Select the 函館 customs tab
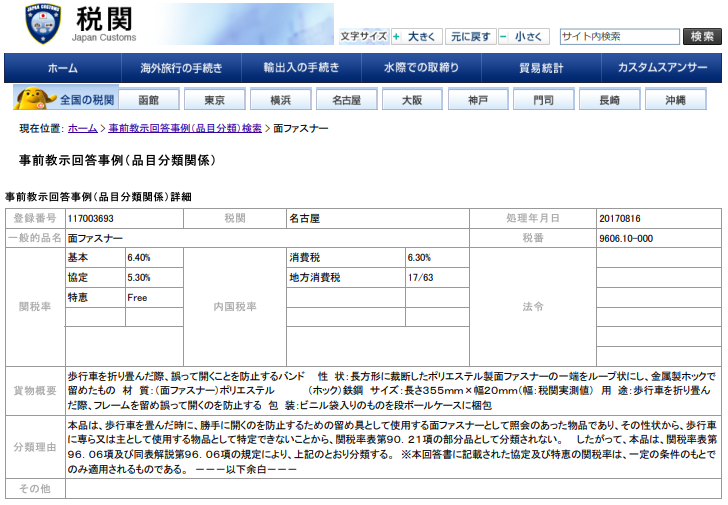Image resolution: width=728 pixels, height=505 pixels. (149, 100)
